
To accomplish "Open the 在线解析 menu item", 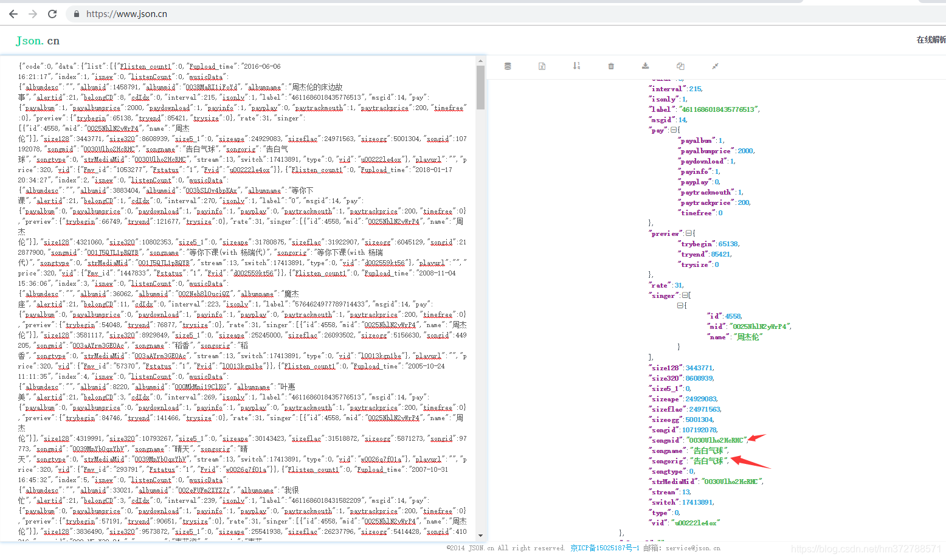I will (931, 40).
